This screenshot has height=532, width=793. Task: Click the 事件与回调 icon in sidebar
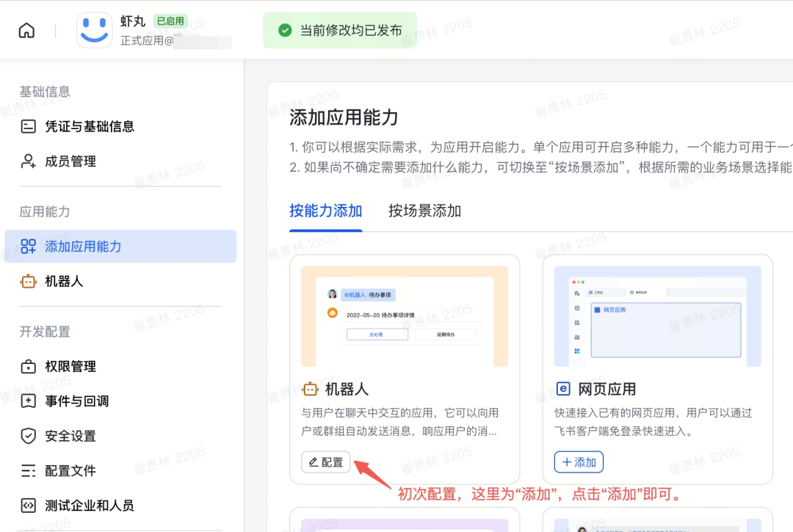27,401
